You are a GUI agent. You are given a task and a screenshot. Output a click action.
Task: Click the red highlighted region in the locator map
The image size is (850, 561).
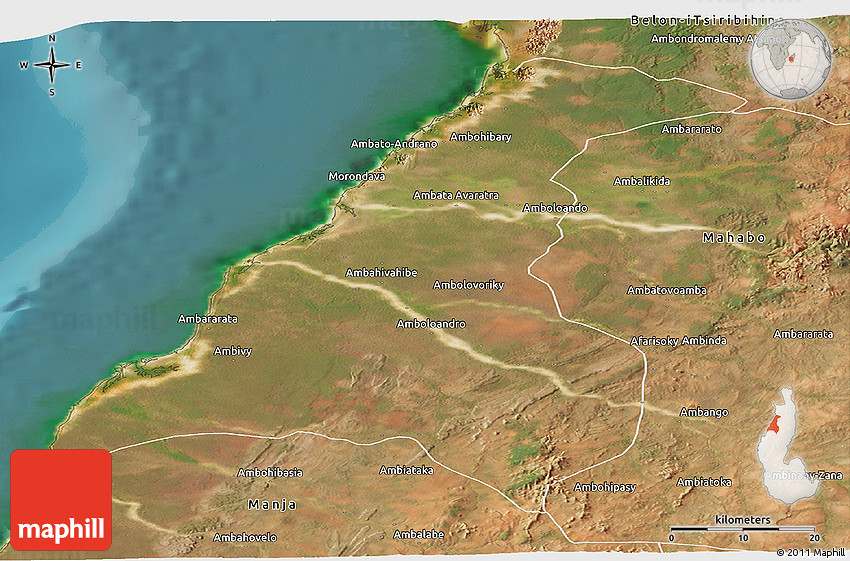pos(772,424)
